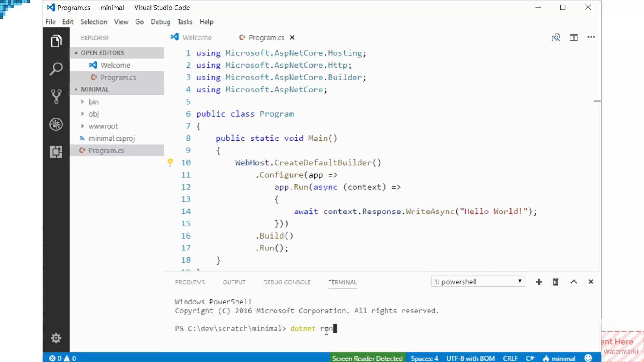
Task: Click the Manage gear icon
Action: point(56,338)
